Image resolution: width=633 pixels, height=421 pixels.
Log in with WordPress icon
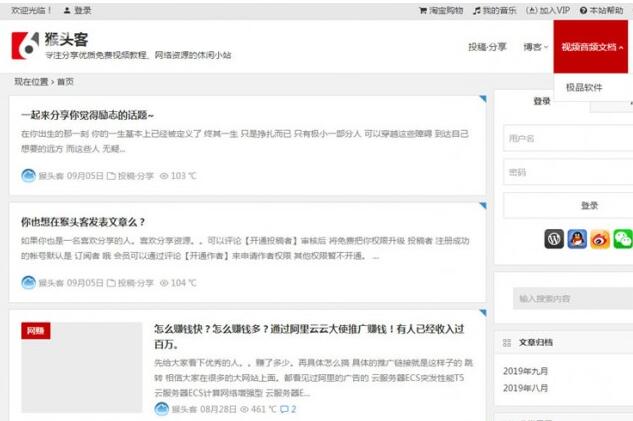point(554,239)
